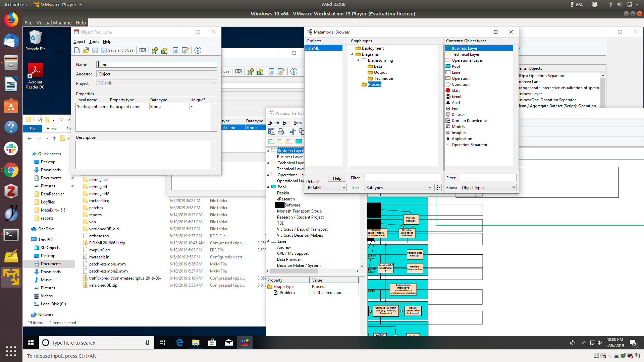
Task: Click the New object icon in Object Tool
Action: (77, 50)
